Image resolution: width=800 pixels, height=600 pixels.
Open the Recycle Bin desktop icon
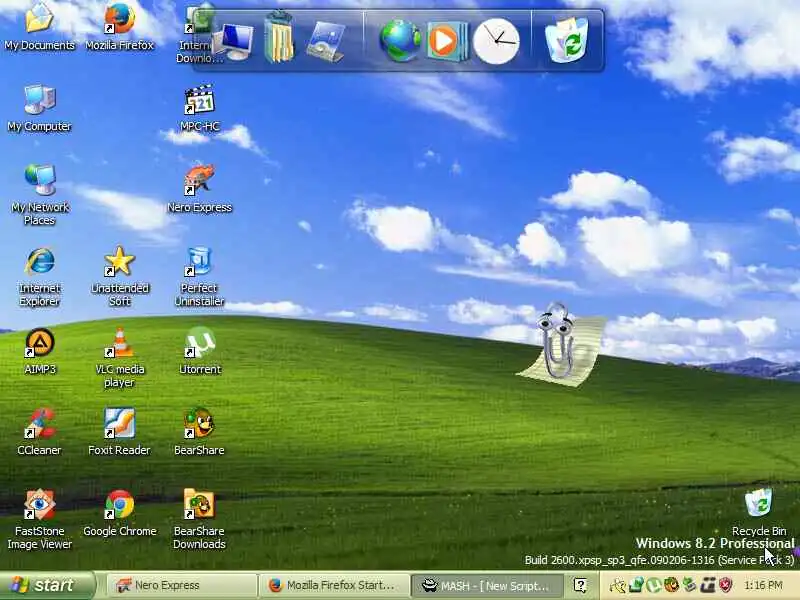pos(759,511)
